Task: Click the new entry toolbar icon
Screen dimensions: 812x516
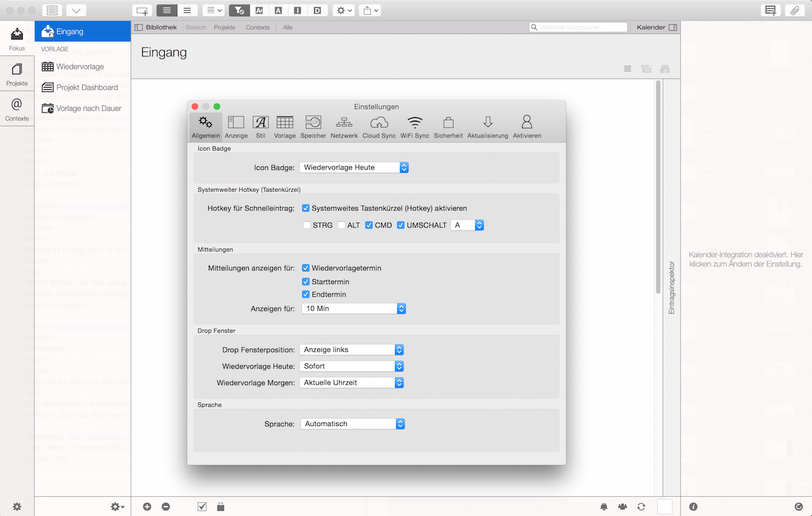Action: [x=142, y=10]
